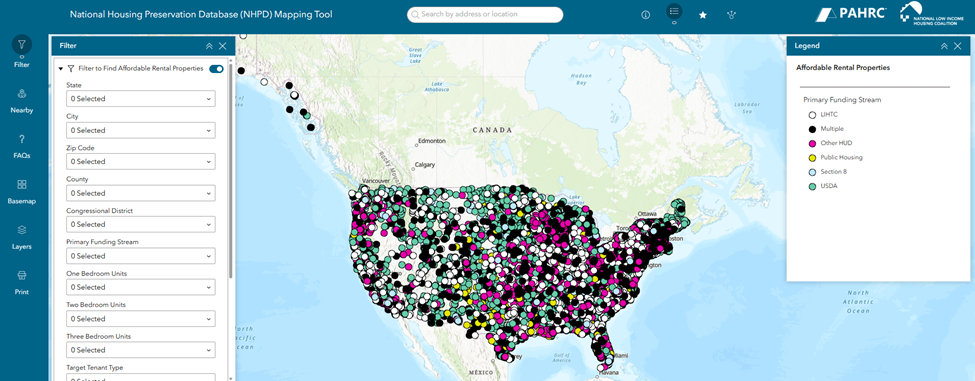Disable the Affordable Rental Properties filter toggle
The width and height of the screenshot is (975, 381).
pos(216,69)
